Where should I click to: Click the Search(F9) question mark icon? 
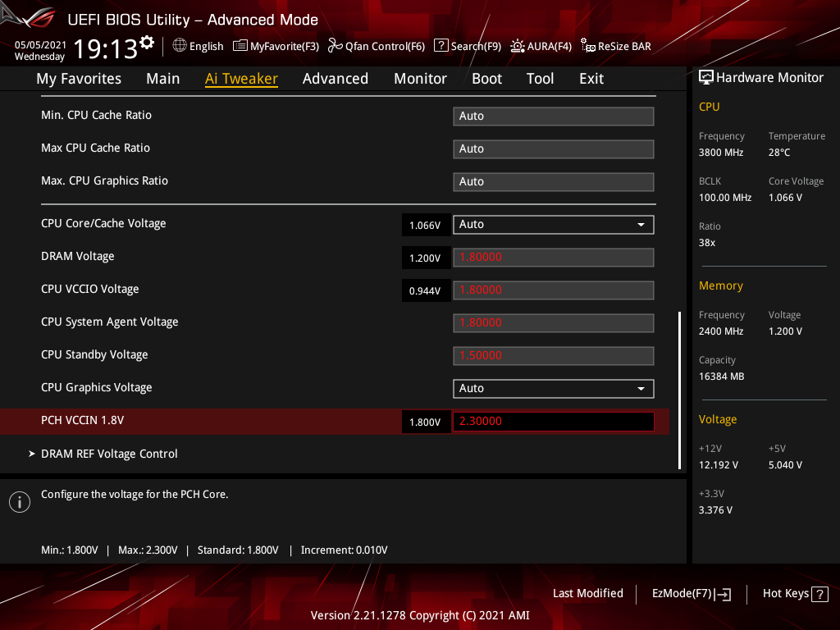point(441,46)
